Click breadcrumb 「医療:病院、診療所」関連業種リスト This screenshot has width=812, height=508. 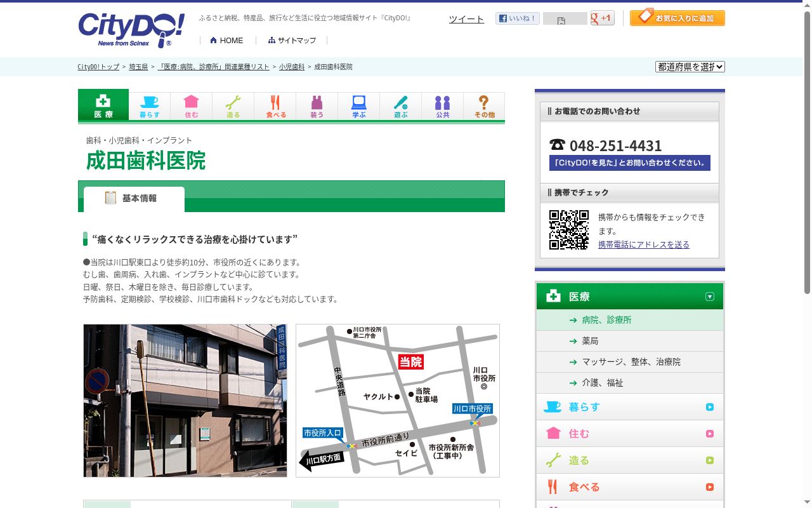tap(213, 67)
